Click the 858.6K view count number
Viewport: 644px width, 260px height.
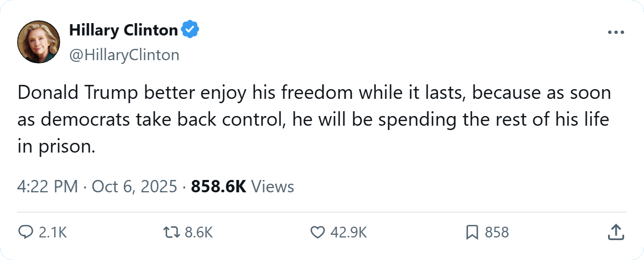click(218, 186)
